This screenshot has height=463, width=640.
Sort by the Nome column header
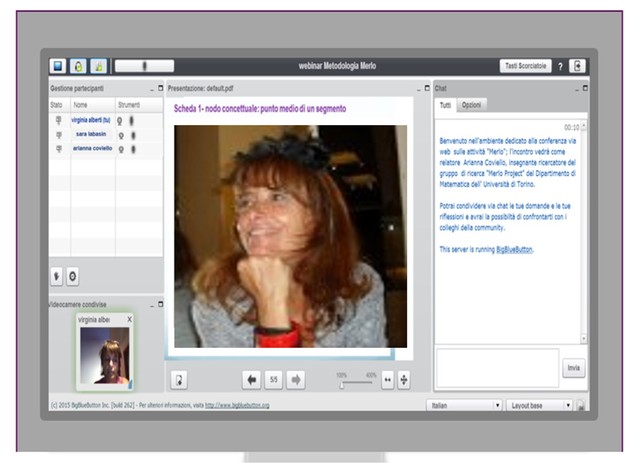(x=80, y=105)
